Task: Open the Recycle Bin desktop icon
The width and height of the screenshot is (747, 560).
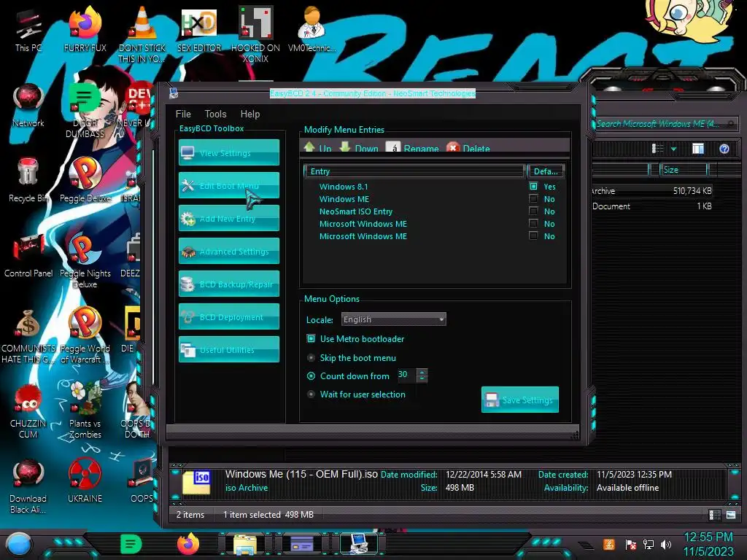Action: click(28, 180)
